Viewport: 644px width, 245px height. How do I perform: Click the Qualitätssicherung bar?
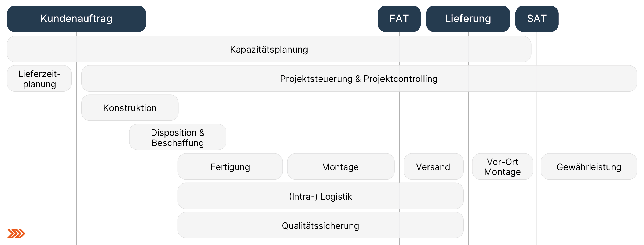(320, 225)
